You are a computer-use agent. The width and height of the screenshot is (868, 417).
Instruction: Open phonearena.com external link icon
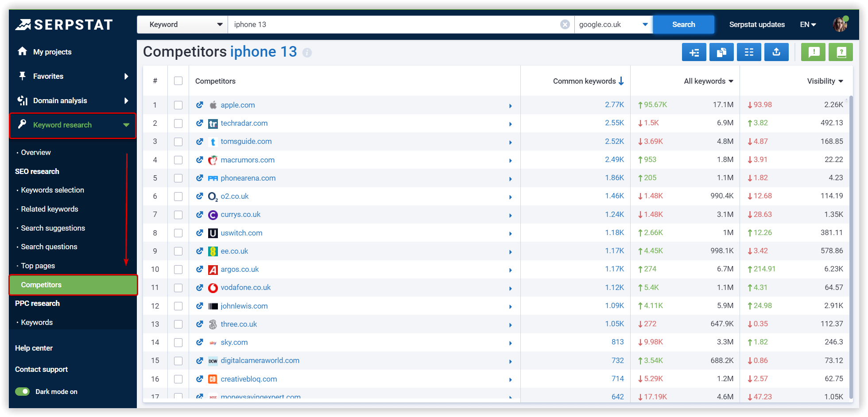pyautogui.click(x=200, y=178)
